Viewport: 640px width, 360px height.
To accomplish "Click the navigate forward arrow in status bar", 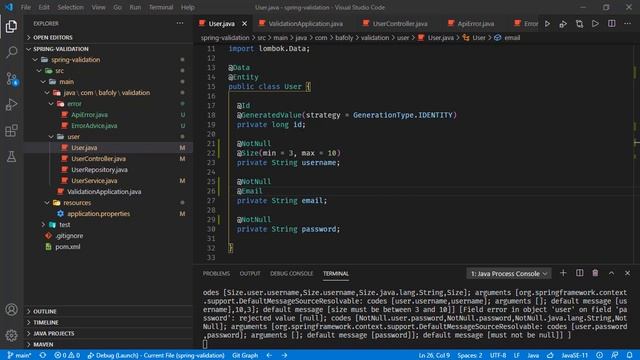I will point(284,355).
